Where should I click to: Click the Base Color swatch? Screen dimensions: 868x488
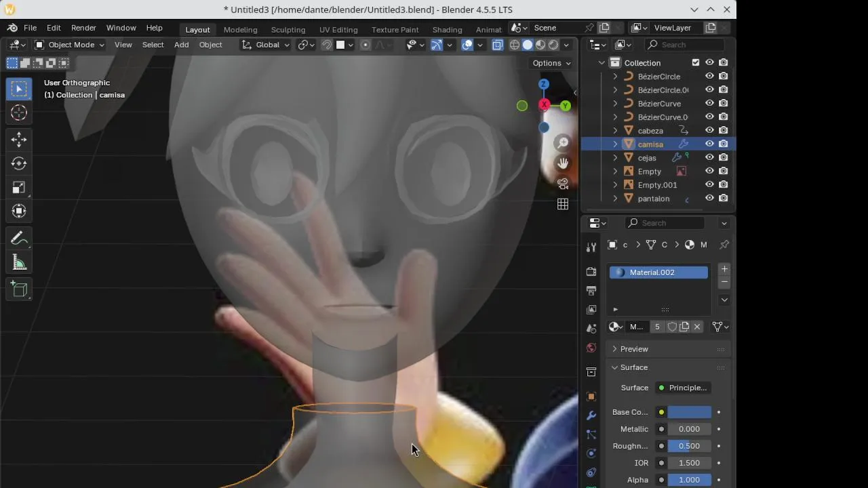pyautogui.click(x=689, y=412)
